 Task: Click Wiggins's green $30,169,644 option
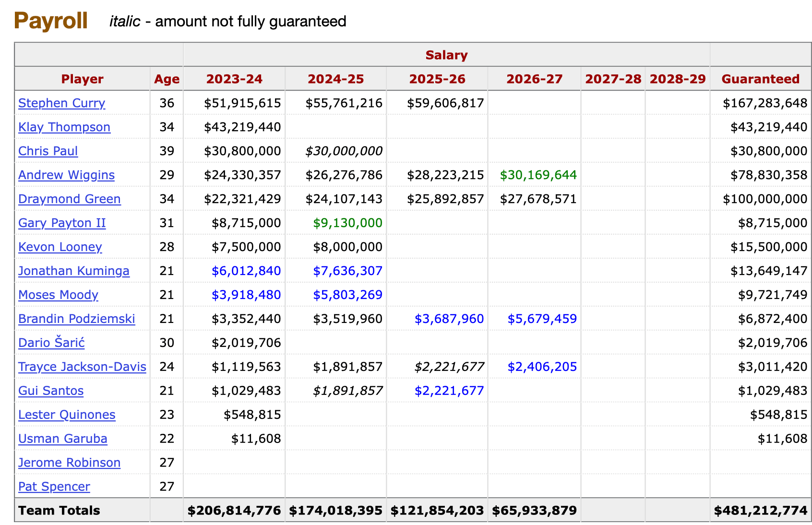click(x=538, y=175)
